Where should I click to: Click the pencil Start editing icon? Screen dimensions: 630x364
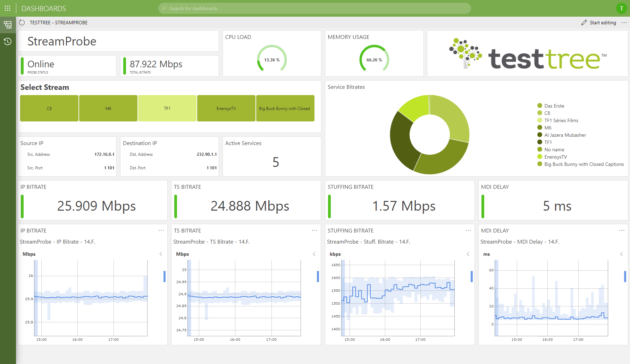pyautogui.click(x=584, y=23)
